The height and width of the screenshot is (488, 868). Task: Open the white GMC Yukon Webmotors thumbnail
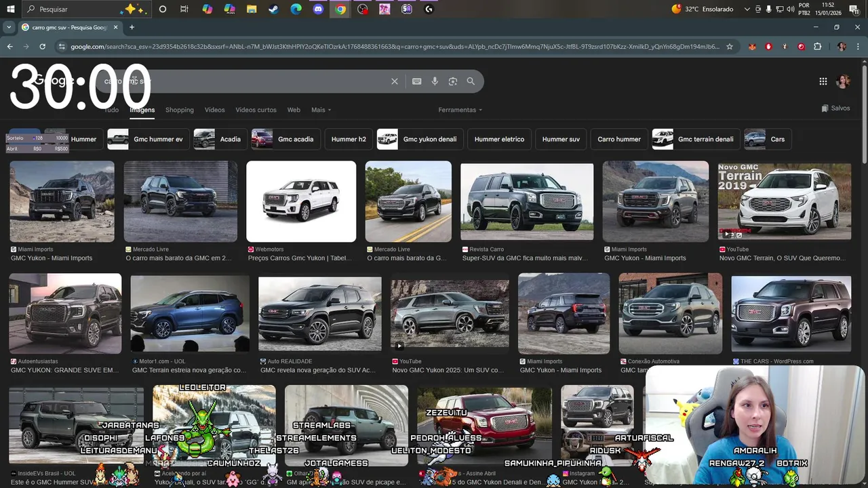click(301, 201)
